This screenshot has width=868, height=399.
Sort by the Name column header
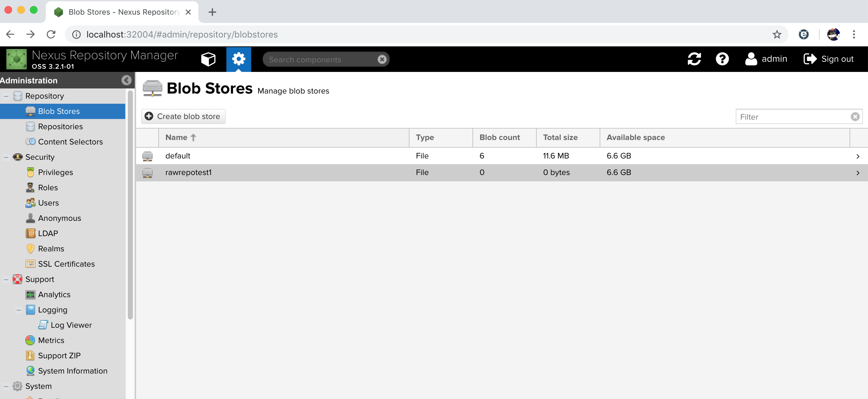point(176,137)
